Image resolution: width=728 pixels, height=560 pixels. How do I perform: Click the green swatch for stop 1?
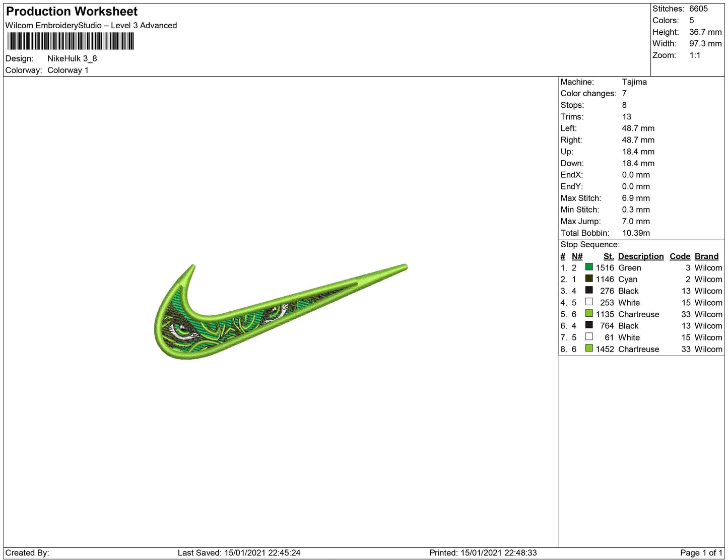point(589,267)
